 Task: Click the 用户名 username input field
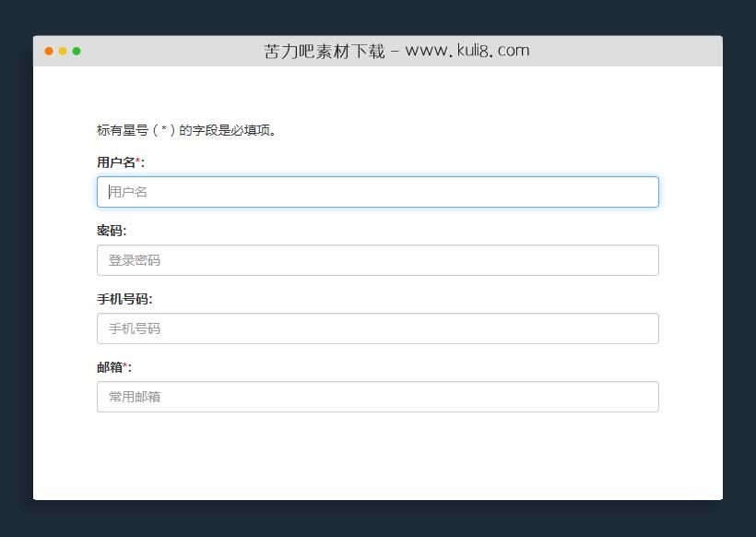tap(378, 192)
